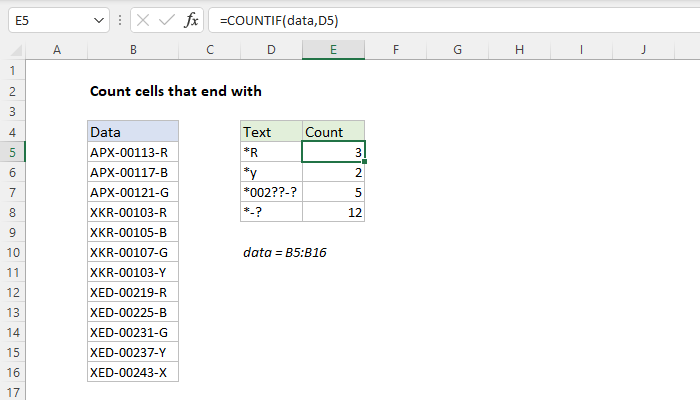This screenshot has width=700, height=400.
Task: Select row 2 header
Action: [x=12, y=91]
